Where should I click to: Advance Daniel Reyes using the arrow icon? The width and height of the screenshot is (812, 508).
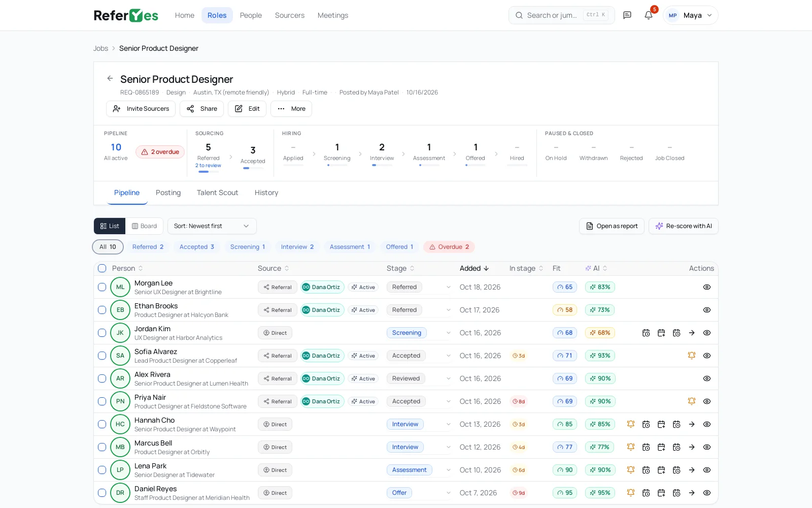[x=692, y=493]
